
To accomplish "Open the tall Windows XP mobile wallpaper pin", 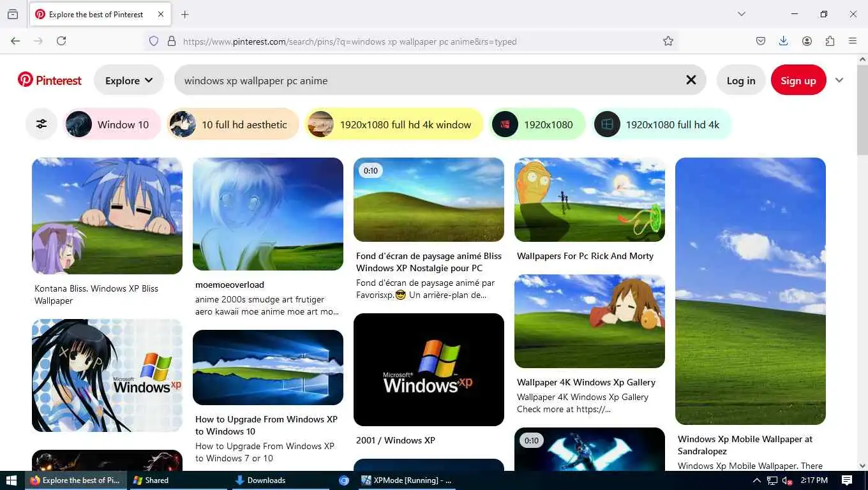I will coord(751,291).
